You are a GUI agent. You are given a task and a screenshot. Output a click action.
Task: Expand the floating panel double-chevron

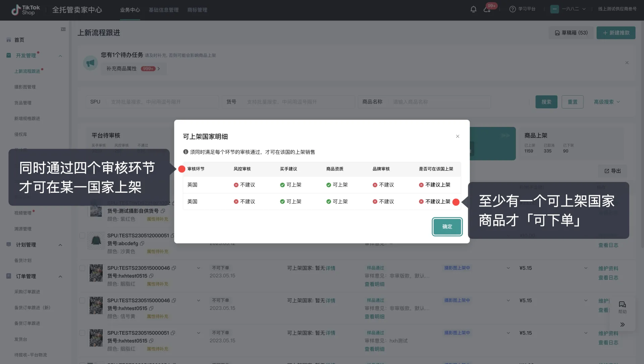point(623,325)
